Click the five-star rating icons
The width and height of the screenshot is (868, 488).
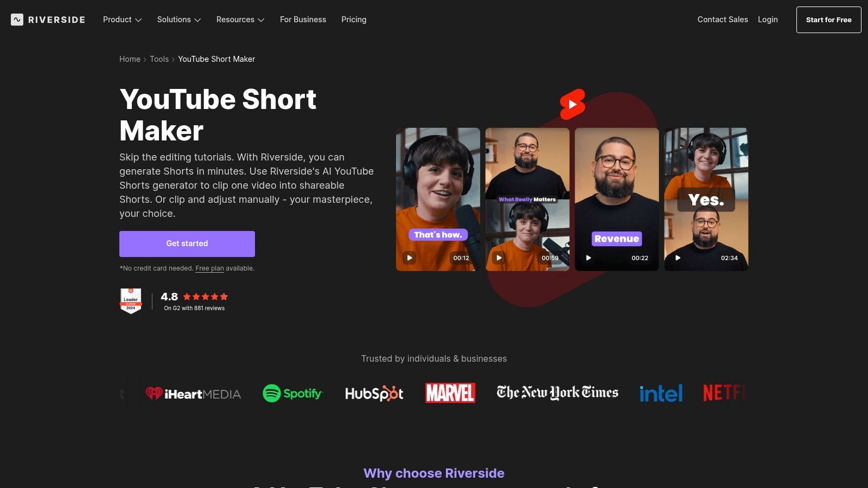205,297
